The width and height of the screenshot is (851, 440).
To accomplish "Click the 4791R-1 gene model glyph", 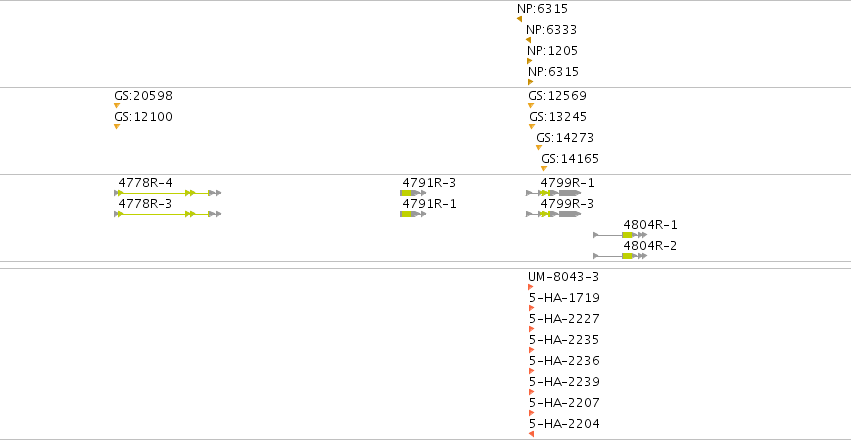I will pyautogui.click(x=414, y=214).
